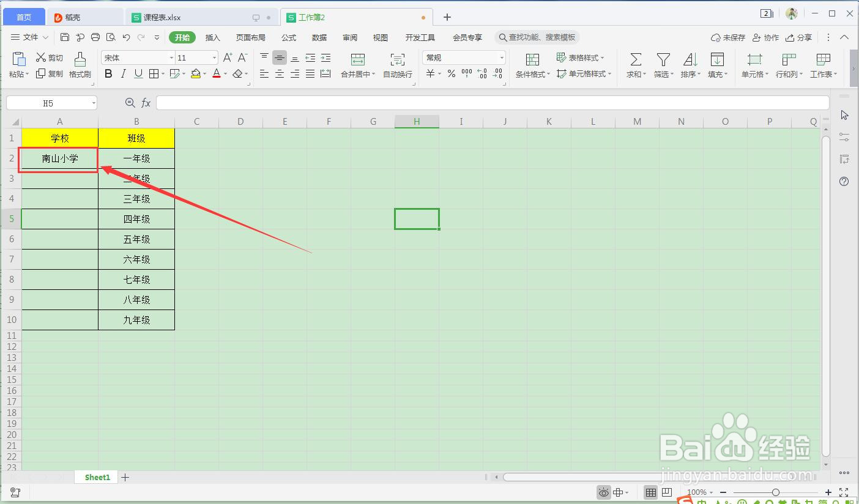Click the Print icon in quick access toolbar
The image size is (859, 504).
point(95,37)
